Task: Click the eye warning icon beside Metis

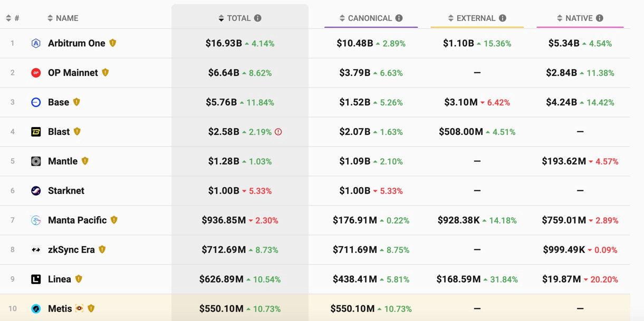Action: click(x=79, y=309)
